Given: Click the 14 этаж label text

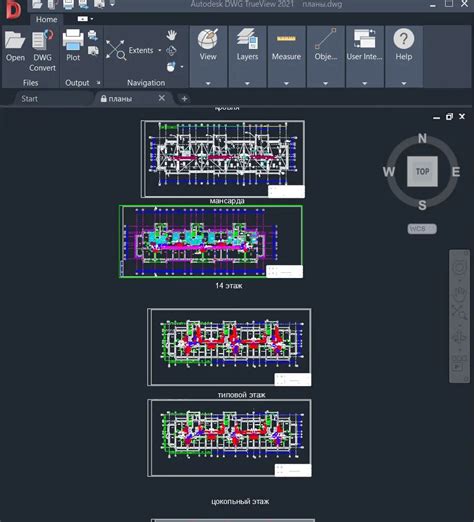Looking at the screenshot, I should (x=229, y=286).
